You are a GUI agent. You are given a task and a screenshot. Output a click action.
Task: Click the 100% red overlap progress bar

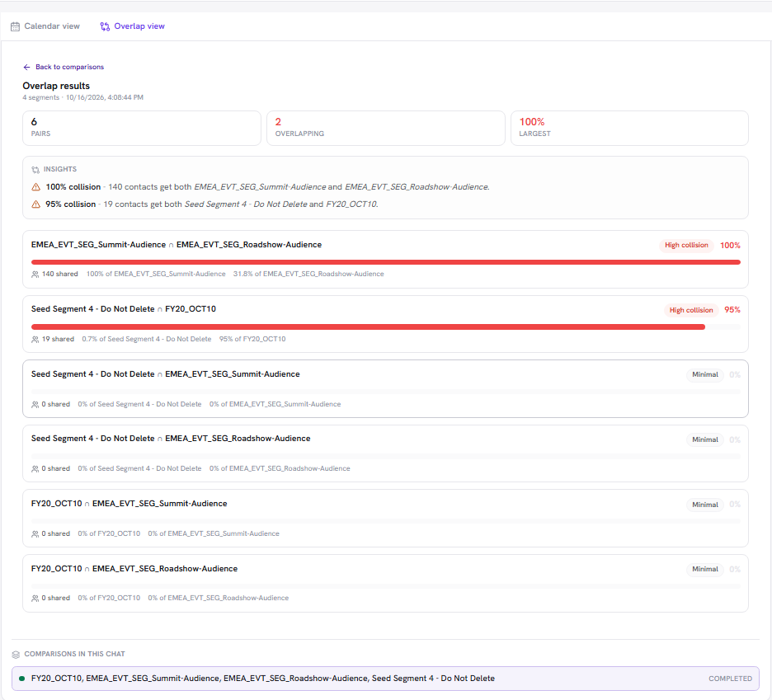[x=385, y=262]
